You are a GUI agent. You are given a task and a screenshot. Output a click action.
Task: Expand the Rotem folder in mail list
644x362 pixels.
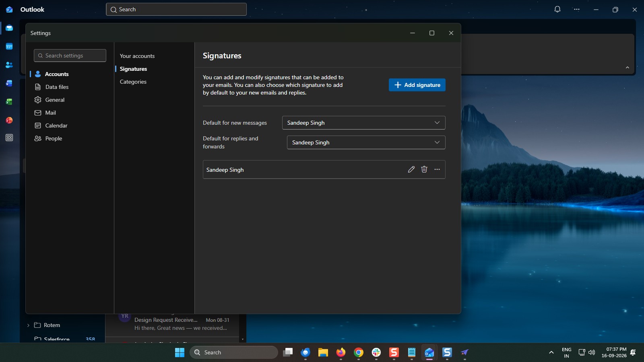[x=28, y=325]
